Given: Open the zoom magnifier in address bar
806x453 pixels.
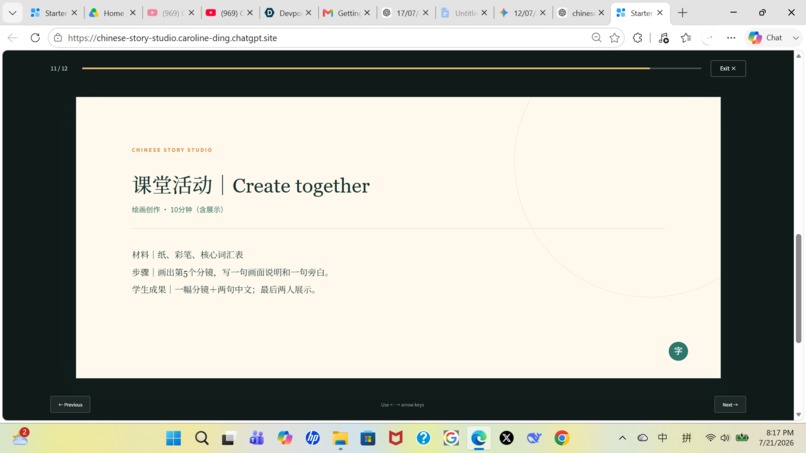Looking at the screenshot, I should [596, 38].
